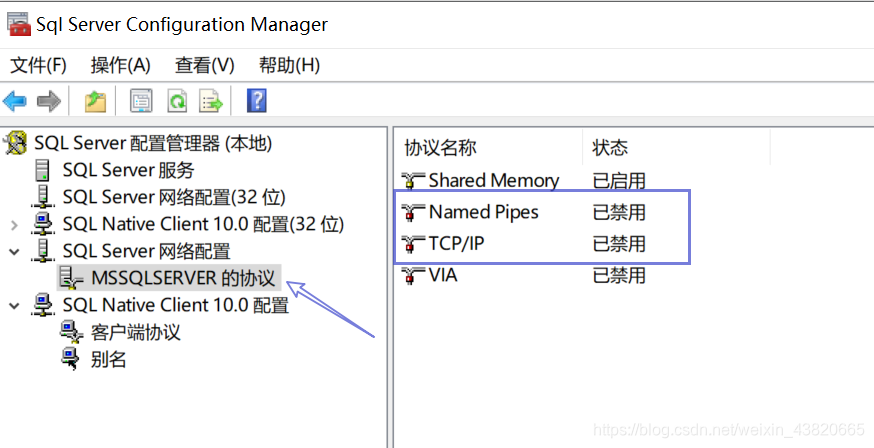Select SQL Server 配置管理器 (本地) root

click(153, 143)
